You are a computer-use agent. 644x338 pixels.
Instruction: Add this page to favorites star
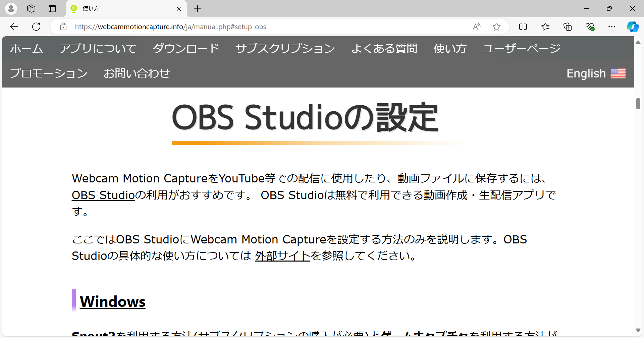496,26
